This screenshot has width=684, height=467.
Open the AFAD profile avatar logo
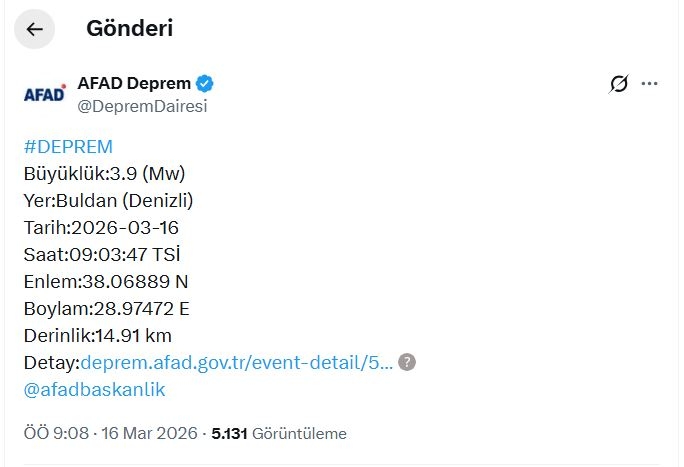tap(44, 93)
